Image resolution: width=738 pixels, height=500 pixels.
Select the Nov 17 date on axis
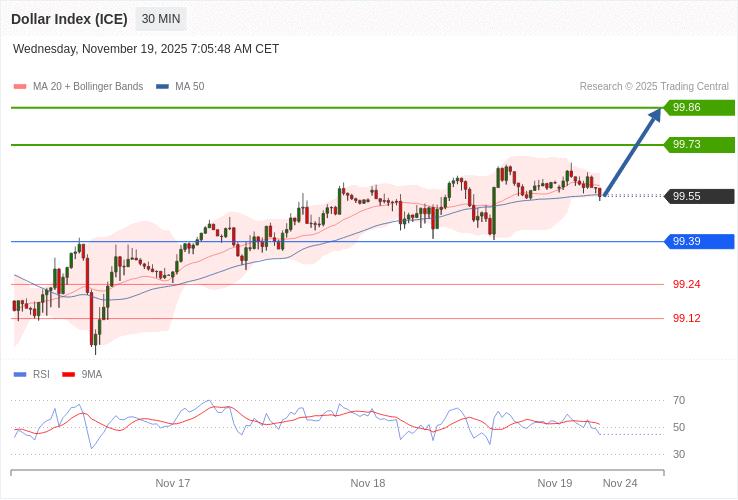173,483
